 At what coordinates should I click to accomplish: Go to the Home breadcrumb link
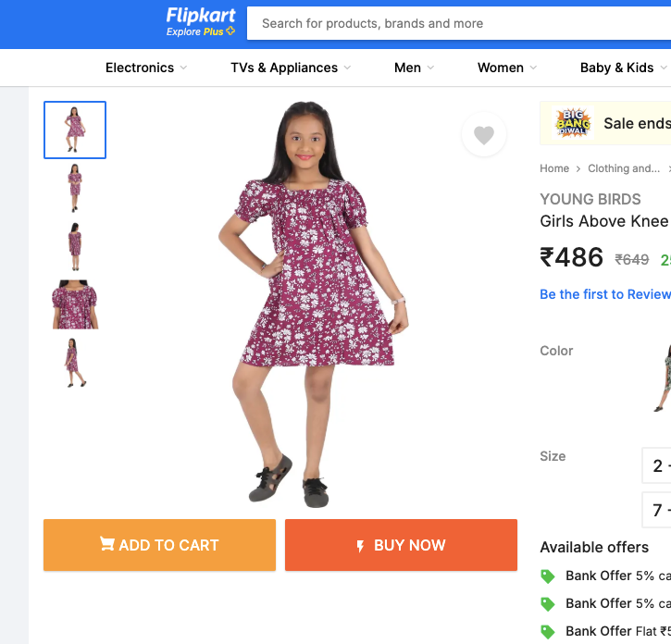[x=554, y=168]
